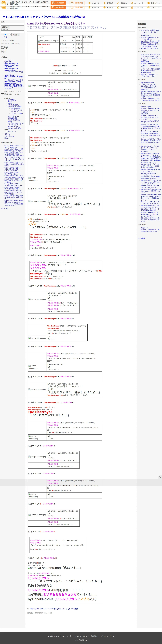Open バトロイ駄弁り板 link
162x644 pixels.
13,105
